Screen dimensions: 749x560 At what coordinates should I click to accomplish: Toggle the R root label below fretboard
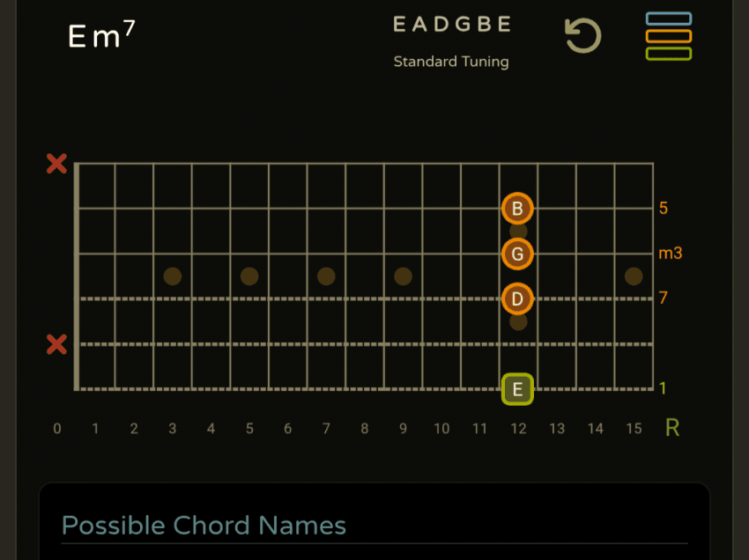(672, 428)
